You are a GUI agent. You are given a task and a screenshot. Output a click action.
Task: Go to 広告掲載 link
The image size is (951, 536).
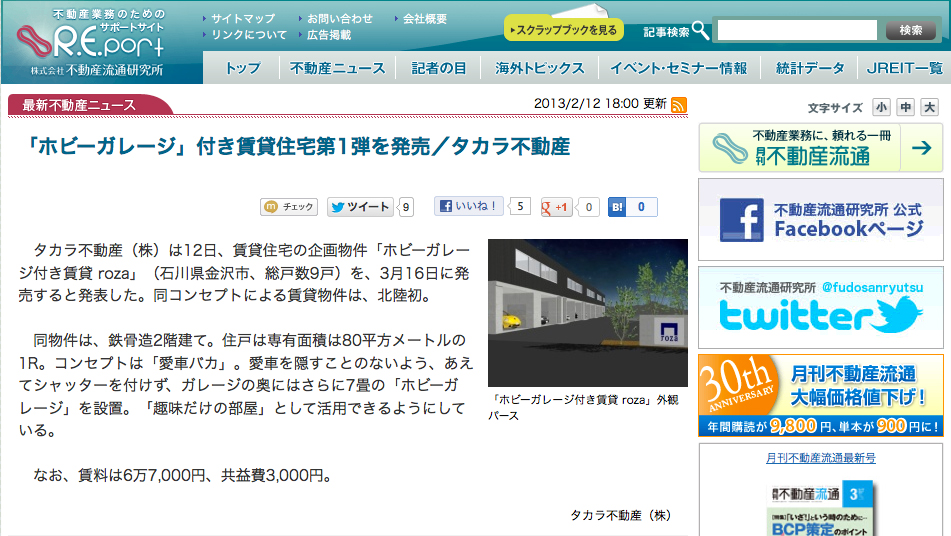coord(329,35)
